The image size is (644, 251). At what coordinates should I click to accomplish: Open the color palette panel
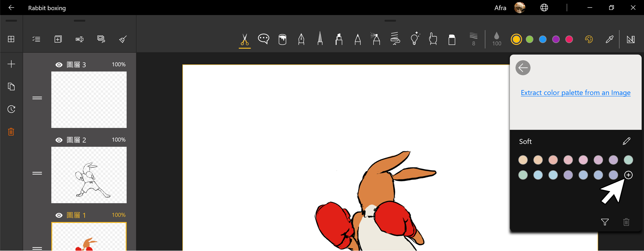pyautogui.click(x=589, y=39)
